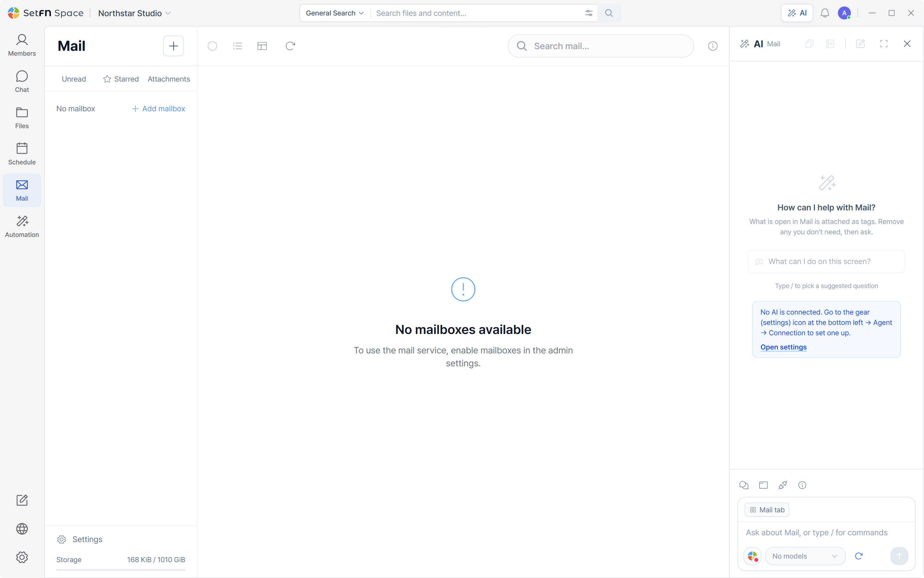Expand the AI panel to fullscreen
Screen dimensions: 924x578
[x=884, y=44]
